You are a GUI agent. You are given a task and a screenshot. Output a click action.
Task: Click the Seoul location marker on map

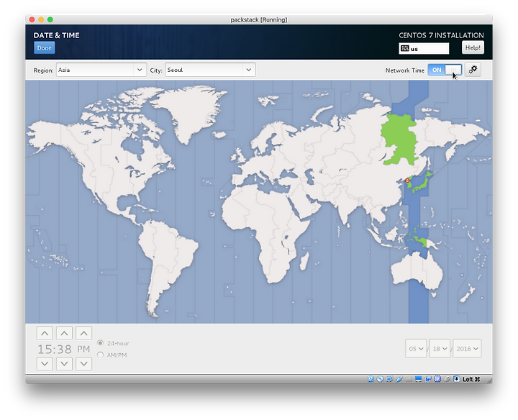click(407, 181)
